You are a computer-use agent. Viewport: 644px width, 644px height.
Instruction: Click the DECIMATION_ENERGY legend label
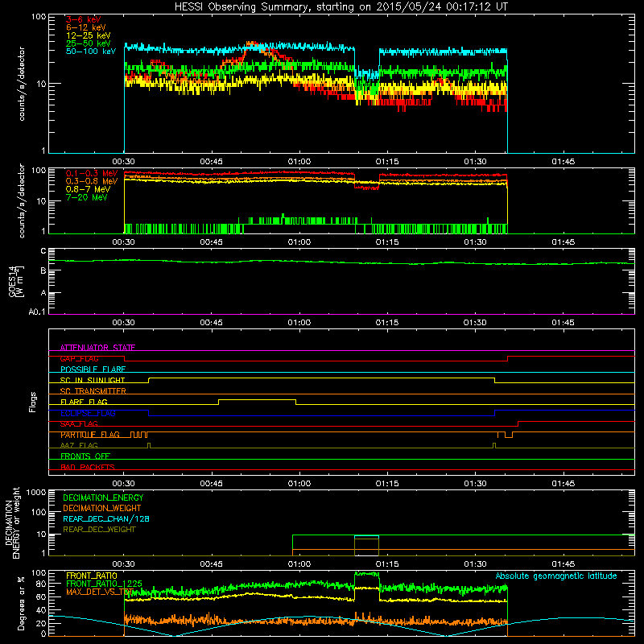click(103, 497)
